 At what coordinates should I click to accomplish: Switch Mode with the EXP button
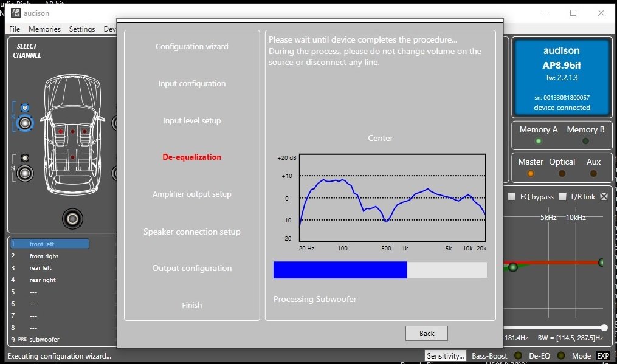tap(603, 355)
